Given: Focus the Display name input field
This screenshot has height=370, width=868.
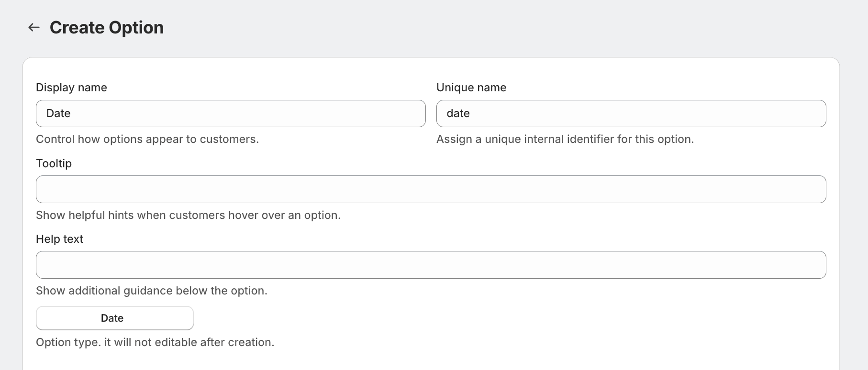Looking at the screenshot, I should (x=231, y=113).
